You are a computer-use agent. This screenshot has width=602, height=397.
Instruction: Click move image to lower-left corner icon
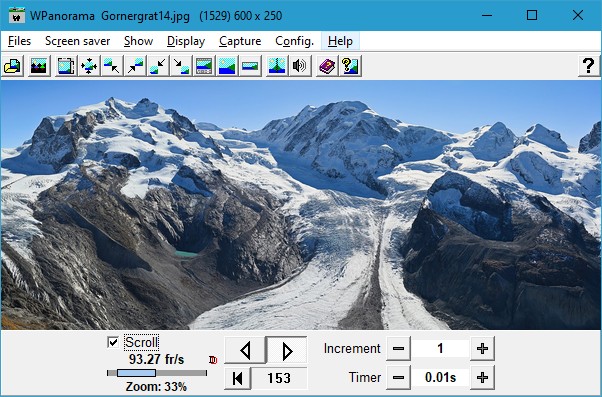(x=158, y=66)
